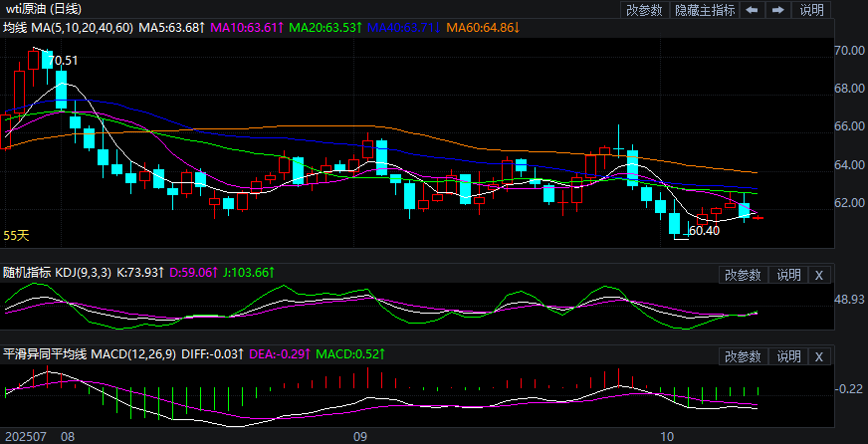Hide the main indicator with 隐藏主指标
The image size is (868, 444).
[x=705, y=10]
